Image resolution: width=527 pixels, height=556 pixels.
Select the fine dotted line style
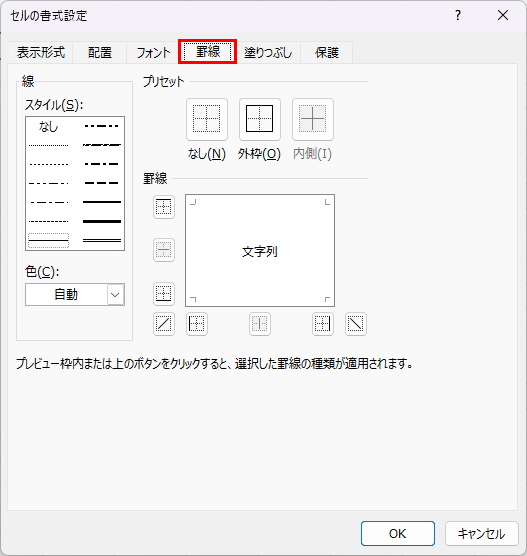tap(48, 145)
